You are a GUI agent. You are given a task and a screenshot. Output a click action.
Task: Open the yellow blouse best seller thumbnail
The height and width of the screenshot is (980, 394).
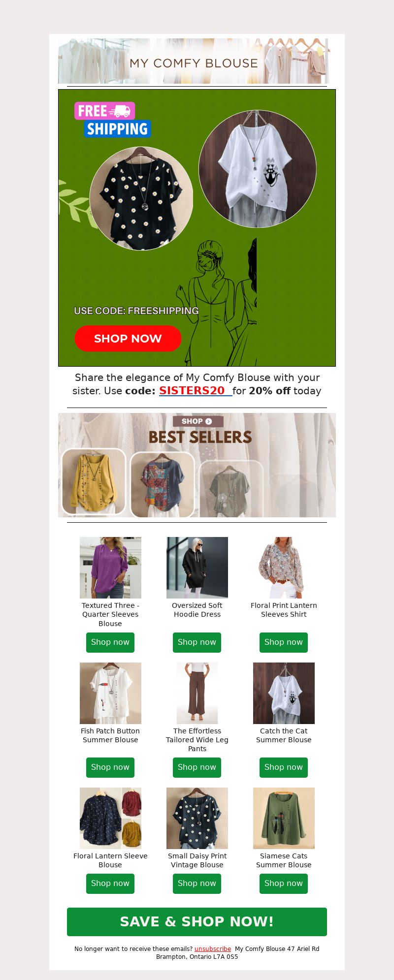pyautogui.click(x=94, y=481)
